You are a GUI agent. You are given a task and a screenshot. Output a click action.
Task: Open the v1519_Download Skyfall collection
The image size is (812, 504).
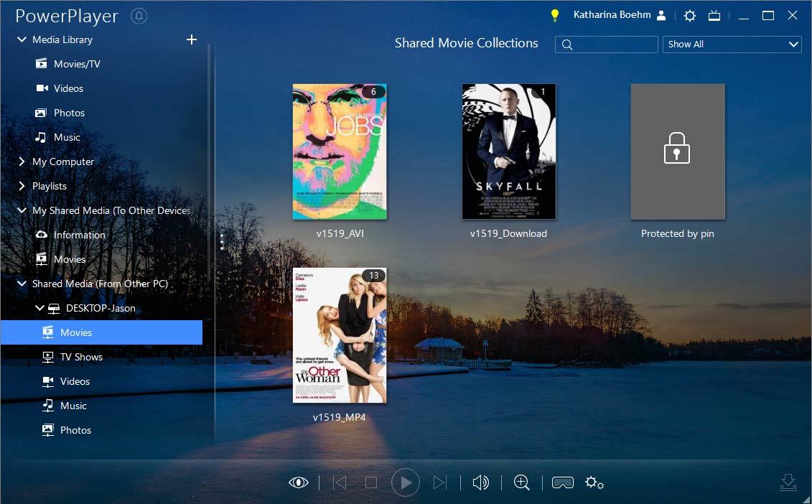508,151
